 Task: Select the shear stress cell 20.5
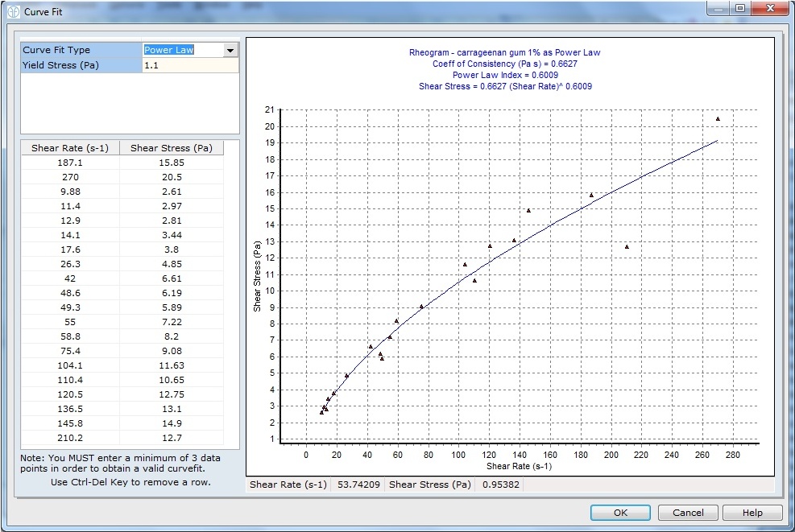(x=171, y=177)
